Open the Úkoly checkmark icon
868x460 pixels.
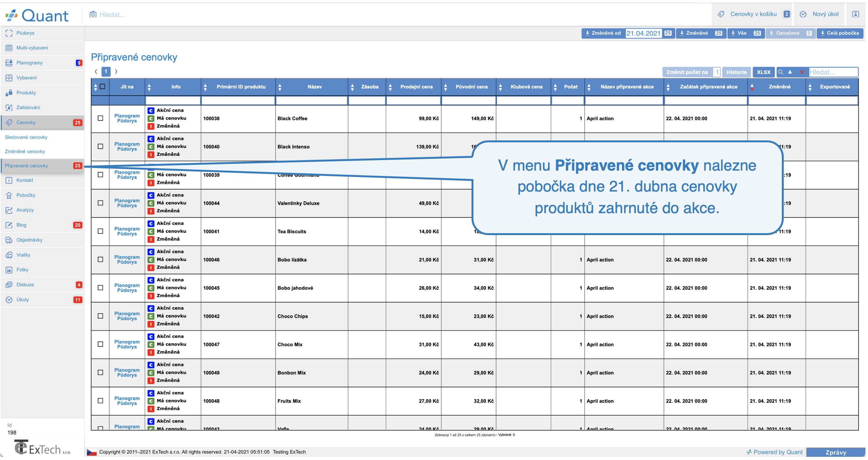click(9, 300)
